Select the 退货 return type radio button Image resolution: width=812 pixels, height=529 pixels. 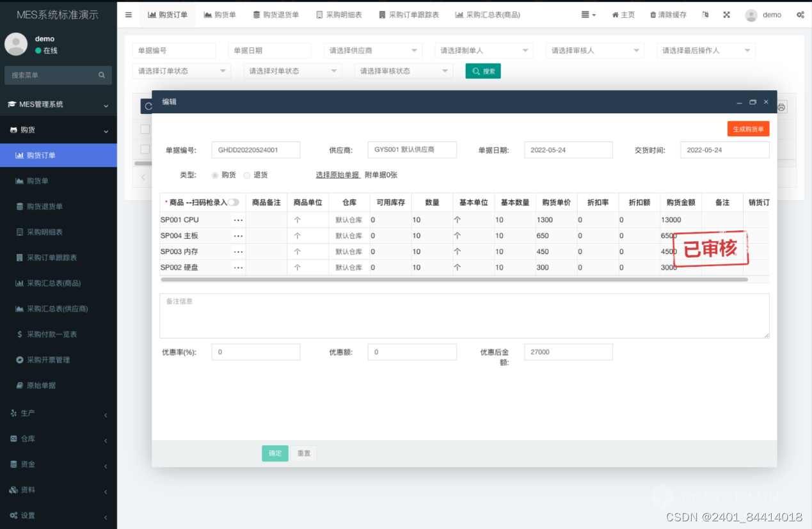(x=246, y=174)
